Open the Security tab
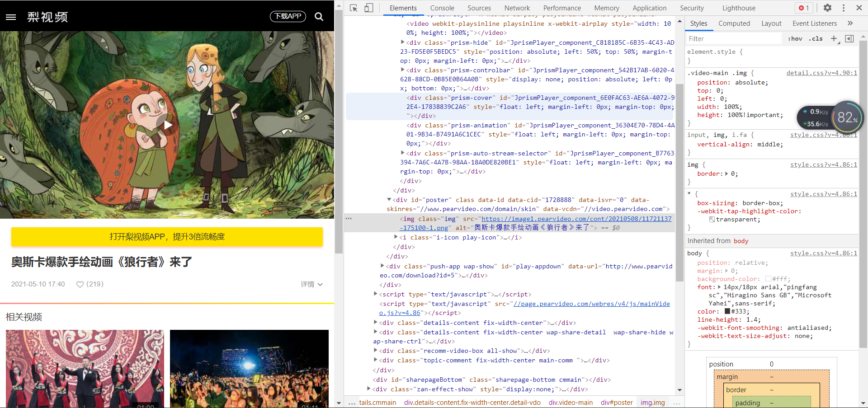868x408 pixels. [692, 8]
